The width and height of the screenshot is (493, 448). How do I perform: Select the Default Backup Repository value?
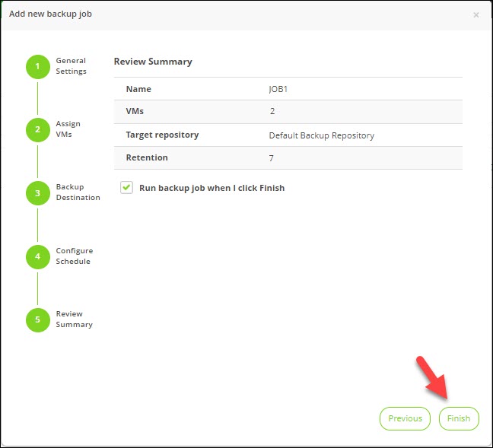click(x=321, y=135)
